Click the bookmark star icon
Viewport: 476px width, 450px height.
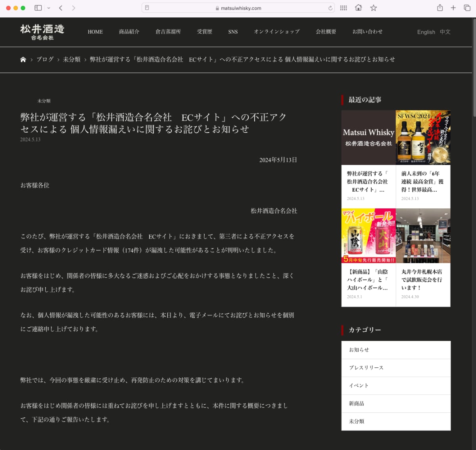coord(373,8)
